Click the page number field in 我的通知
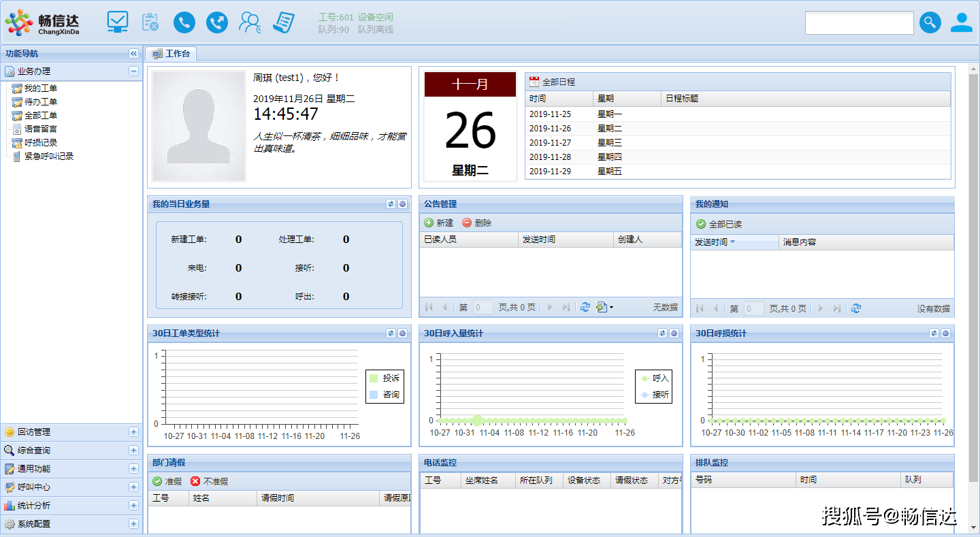980x537 pixels. [x=754, y=308]
